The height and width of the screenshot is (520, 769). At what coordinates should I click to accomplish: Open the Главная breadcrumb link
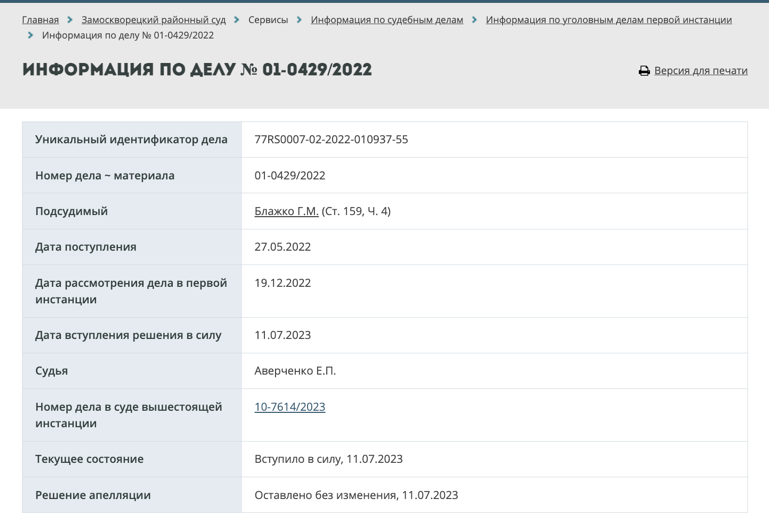click(40, 20)
